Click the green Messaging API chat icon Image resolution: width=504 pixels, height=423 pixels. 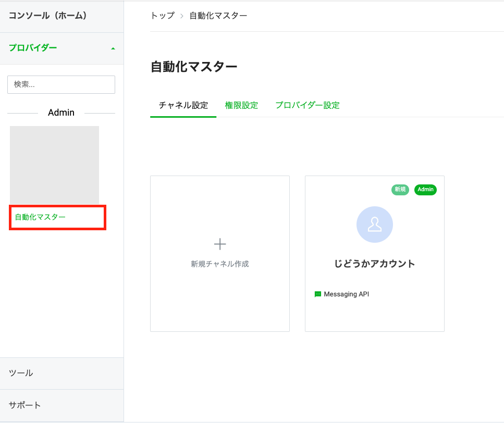point(318,294)
